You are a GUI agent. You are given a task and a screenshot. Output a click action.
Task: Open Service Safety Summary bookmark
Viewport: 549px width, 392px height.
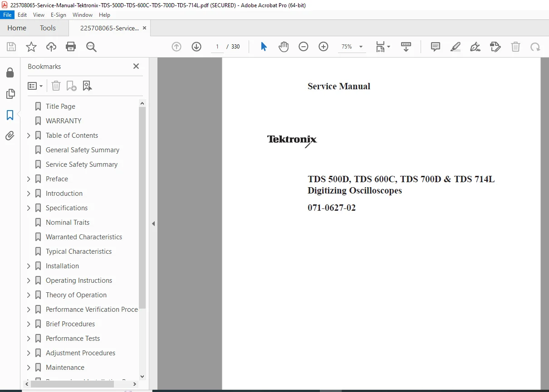click(82, 165)
